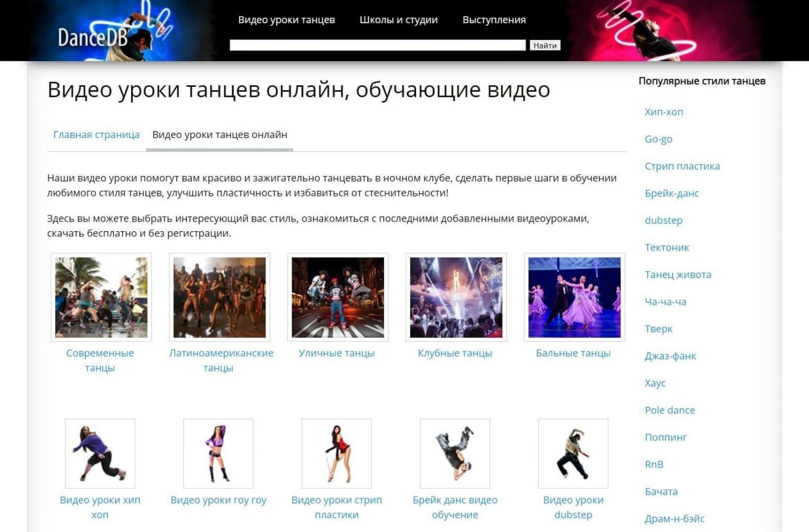The image size is (809, 532).
Task: Click the hip-hop dancer picture
Action: [100, 454]
